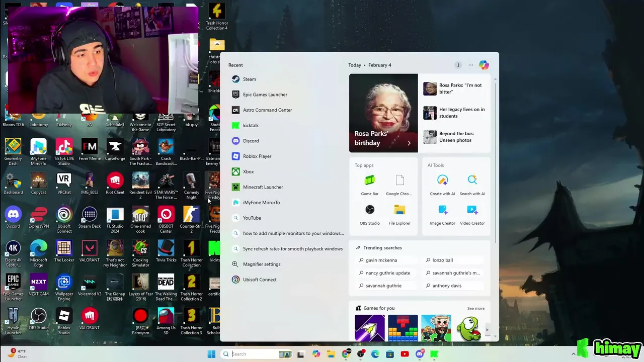Select 'how to add multiple monitors' search
Image resolution: width=644 pixels, height=362 pixels.
[x=285, y=233]
